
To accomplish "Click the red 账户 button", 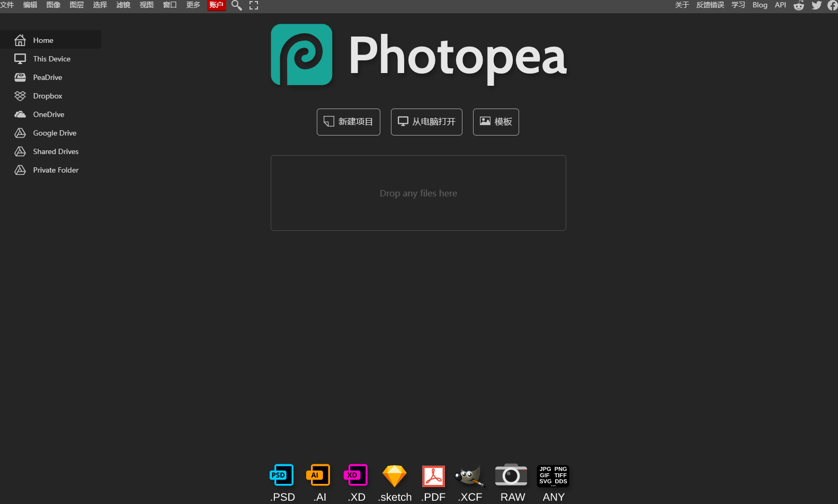I will 216,5.
